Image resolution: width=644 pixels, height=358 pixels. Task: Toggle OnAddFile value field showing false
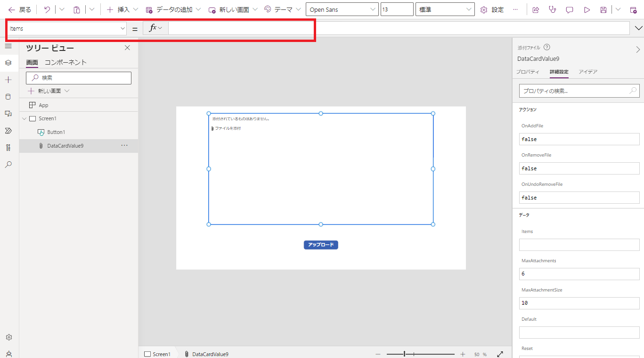pyautogui.click(x=579, y=139)
